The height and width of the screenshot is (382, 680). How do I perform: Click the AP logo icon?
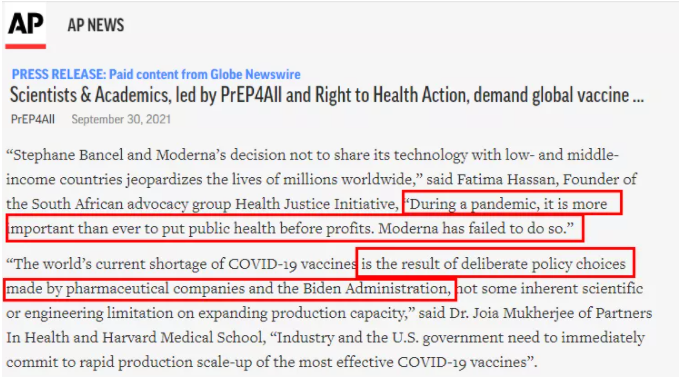pyautogui.click(x=26, y=25)
